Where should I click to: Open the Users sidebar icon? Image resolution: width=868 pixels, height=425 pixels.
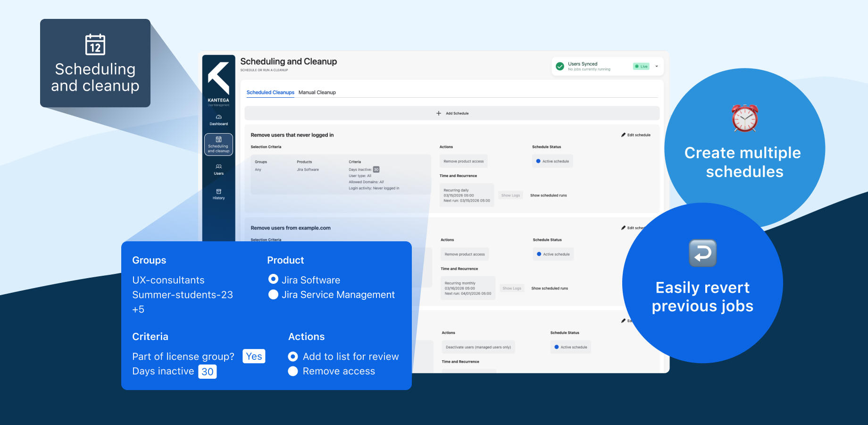coord(218,170)
